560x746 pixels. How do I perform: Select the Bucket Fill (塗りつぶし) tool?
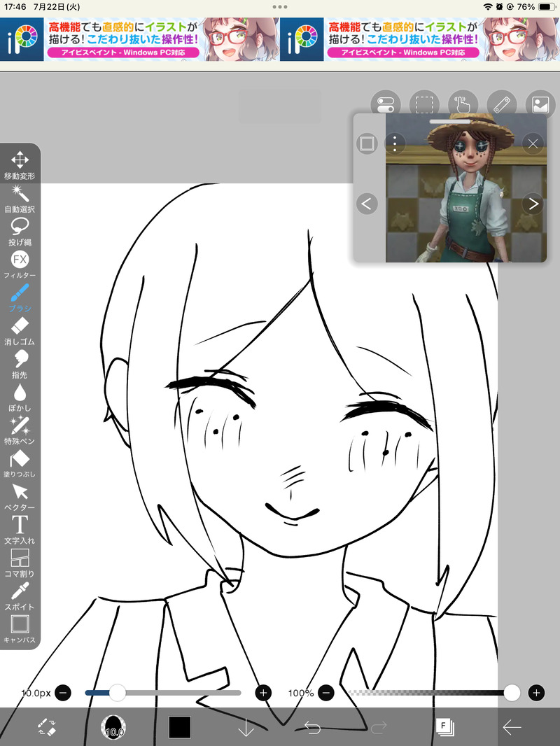[20, 463]
